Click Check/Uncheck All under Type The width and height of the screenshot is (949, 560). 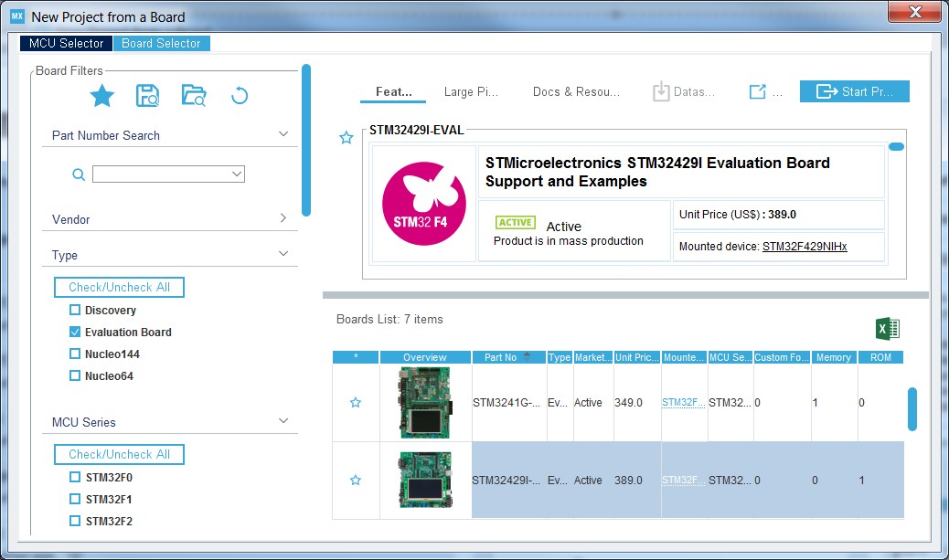119,287
